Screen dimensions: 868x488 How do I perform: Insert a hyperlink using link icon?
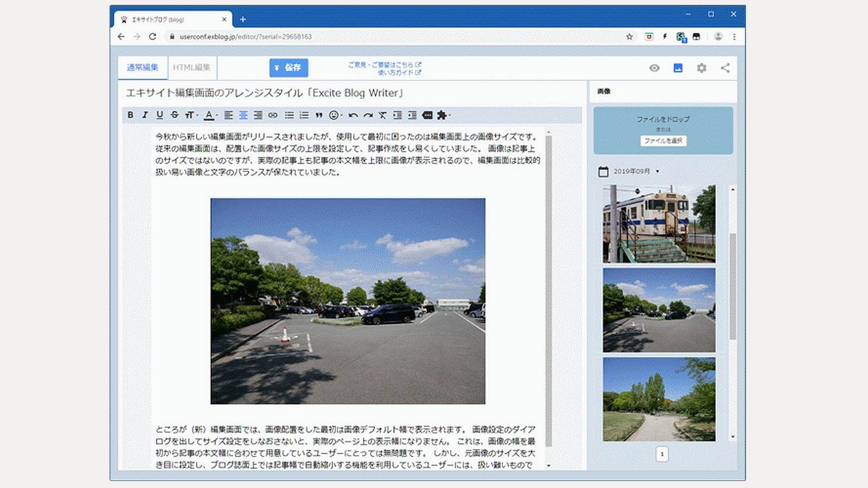click(x=273, y=115)
